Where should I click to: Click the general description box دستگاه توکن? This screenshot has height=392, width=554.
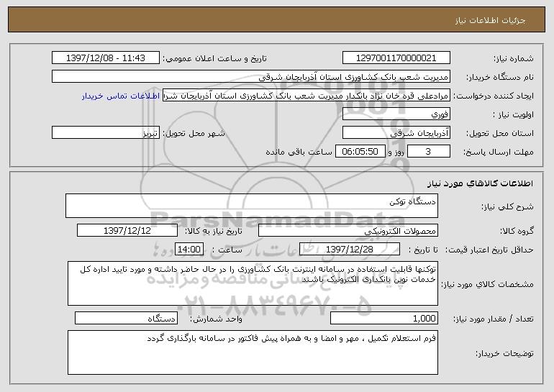(252, 206)
